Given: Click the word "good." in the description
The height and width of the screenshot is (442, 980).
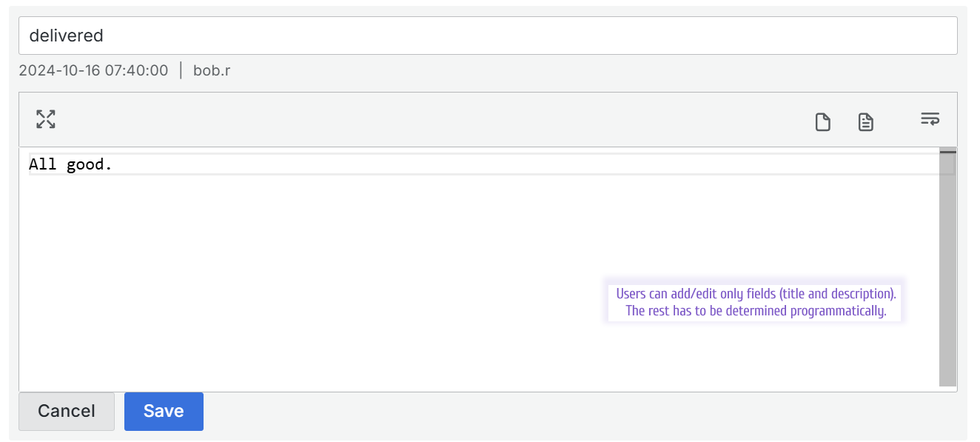Looking at the screenshot, I should [89, 164].
